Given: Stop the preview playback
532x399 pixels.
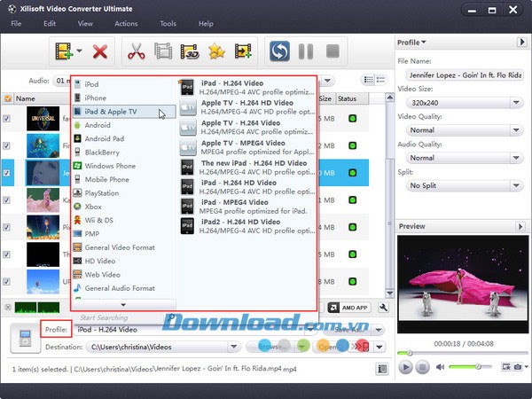Looking at the screenshot, I should (422, 367).
